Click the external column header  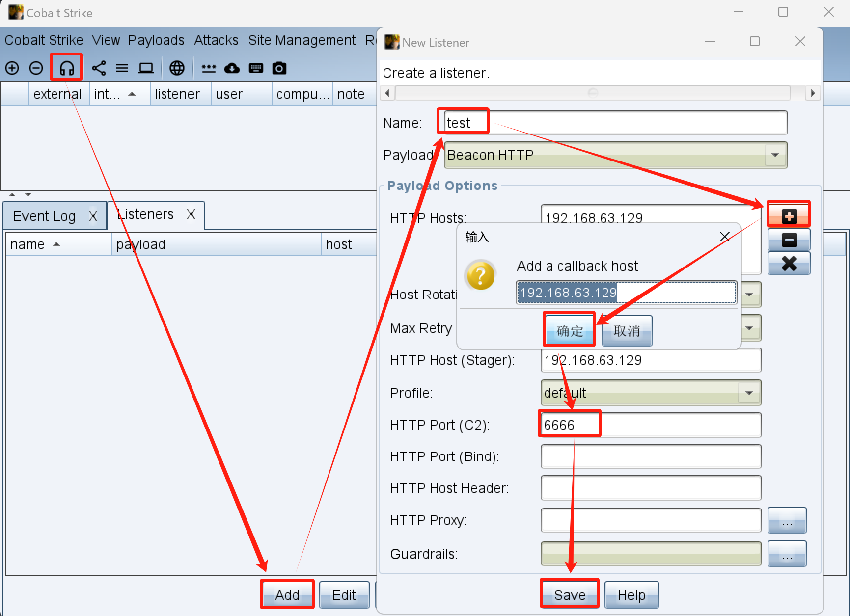59,94
